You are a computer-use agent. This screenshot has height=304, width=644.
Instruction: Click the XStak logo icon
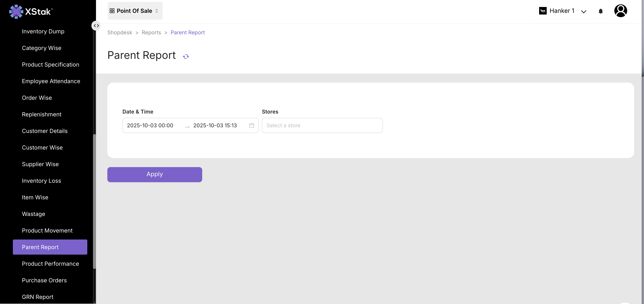[x=16, y=12]
